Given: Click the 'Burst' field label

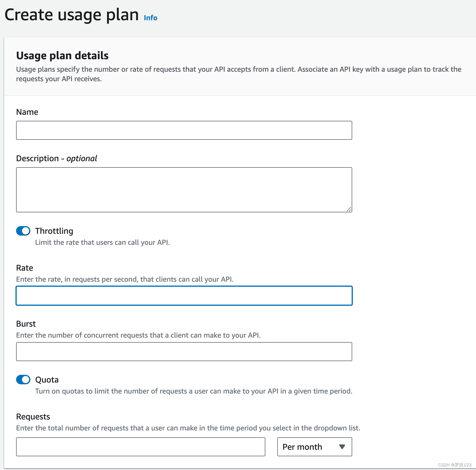Looking at the screenshot, I should click(x=26, y=324).
